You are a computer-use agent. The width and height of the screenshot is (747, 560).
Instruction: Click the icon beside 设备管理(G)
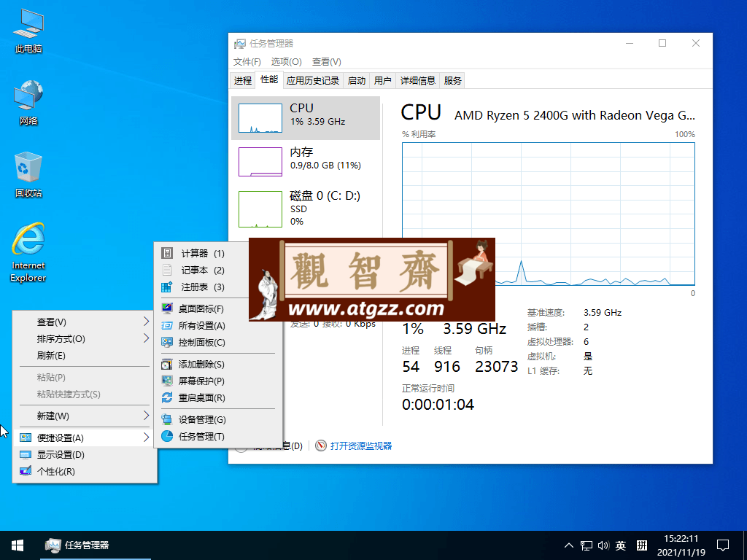pyautogui.click(x=167, y=419)
